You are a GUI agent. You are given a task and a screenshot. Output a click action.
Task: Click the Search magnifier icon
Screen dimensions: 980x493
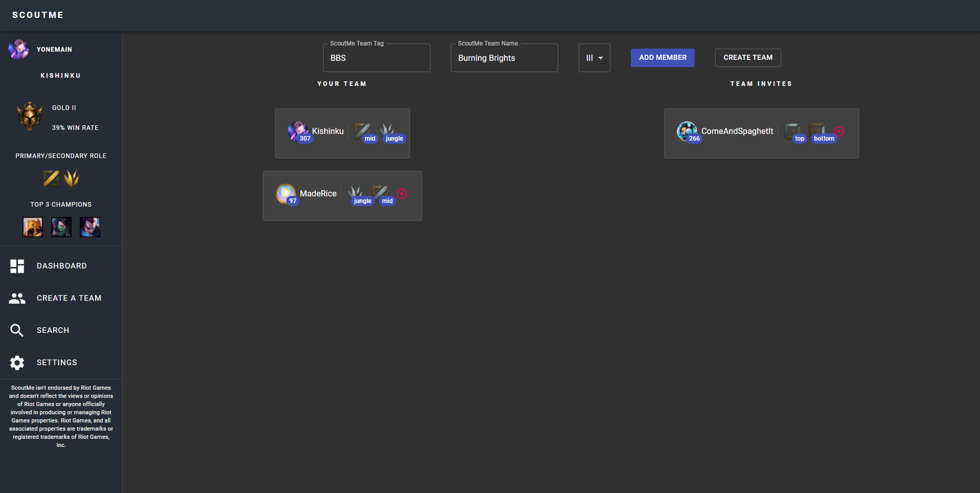(x=17, y=330)
